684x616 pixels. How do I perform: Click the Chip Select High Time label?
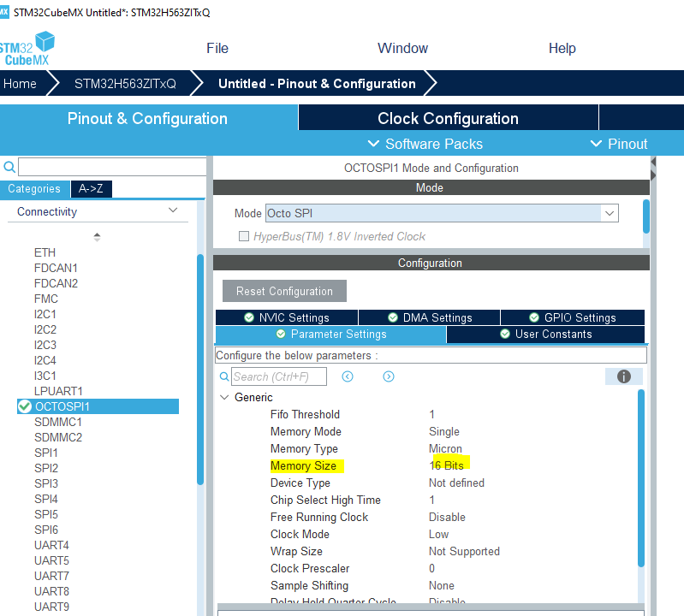[x=325, y=500]
